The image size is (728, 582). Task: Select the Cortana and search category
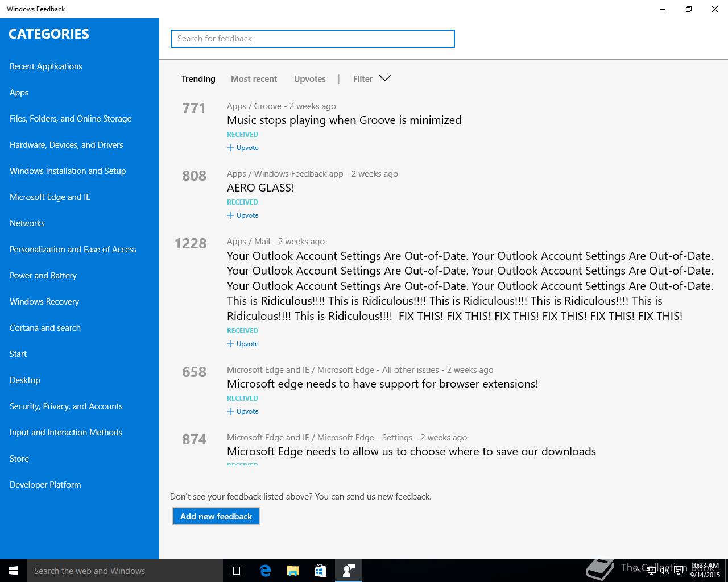coord(45,328)
